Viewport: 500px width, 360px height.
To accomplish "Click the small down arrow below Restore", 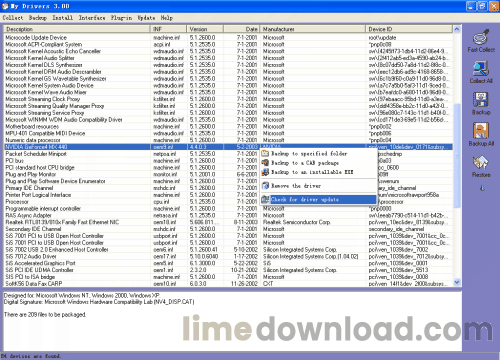I will tap(482, 188).
